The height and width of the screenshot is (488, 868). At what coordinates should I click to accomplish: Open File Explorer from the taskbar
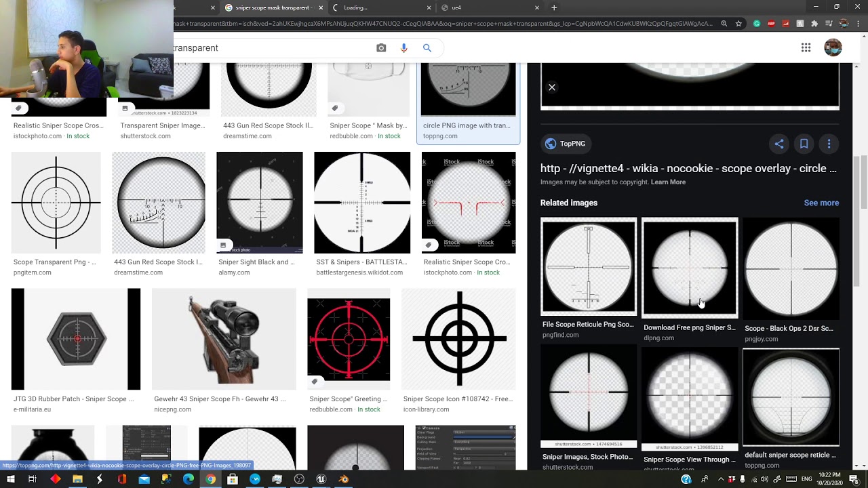pos(77,479)
